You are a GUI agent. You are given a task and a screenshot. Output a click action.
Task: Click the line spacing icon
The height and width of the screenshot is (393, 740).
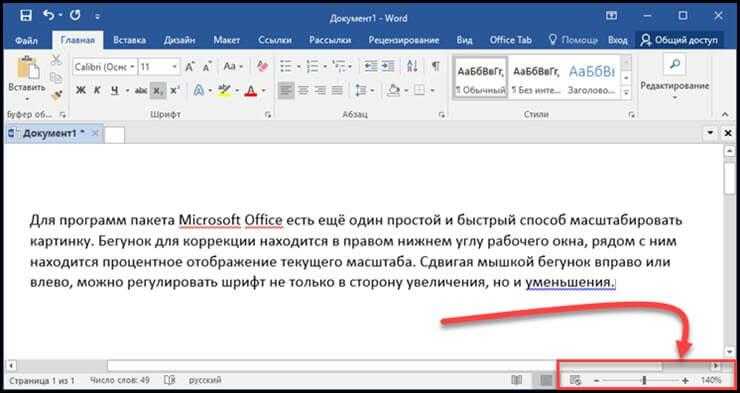click(361, 90)
